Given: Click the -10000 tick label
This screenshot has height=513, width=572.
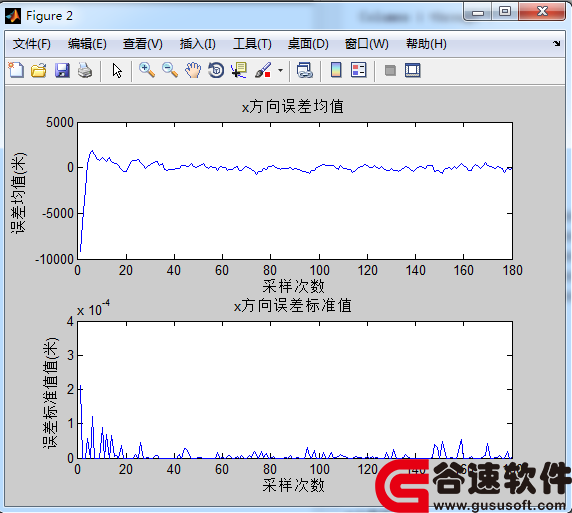Looking at the screenshot, I should pos(54,259).
